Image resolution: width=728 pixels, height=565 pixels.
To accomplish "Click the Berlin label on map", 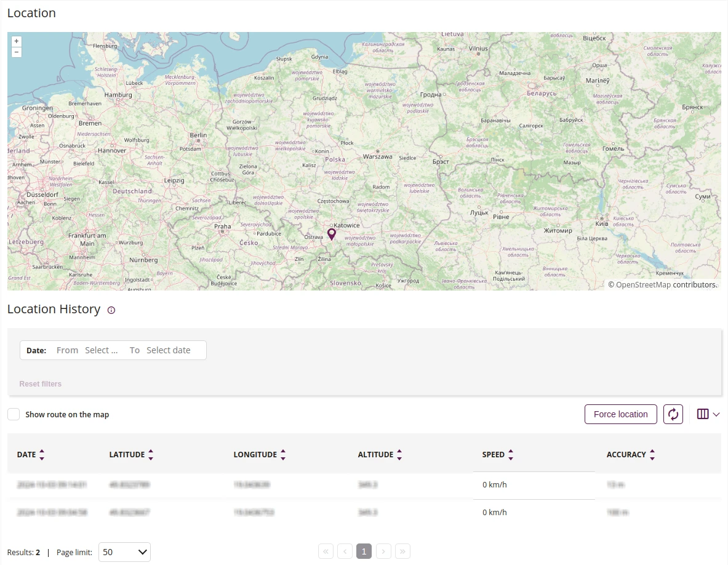I will 198,135.
